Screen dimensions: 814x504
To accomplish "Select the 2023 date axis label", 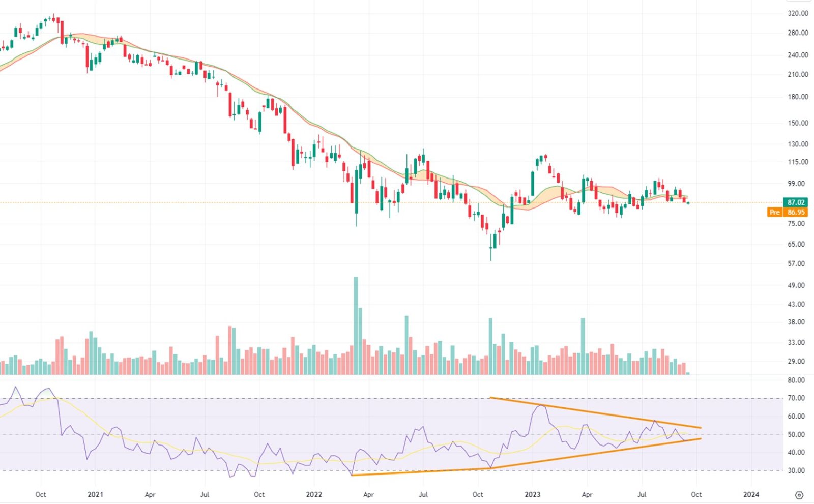I will [x=533, y=494].
